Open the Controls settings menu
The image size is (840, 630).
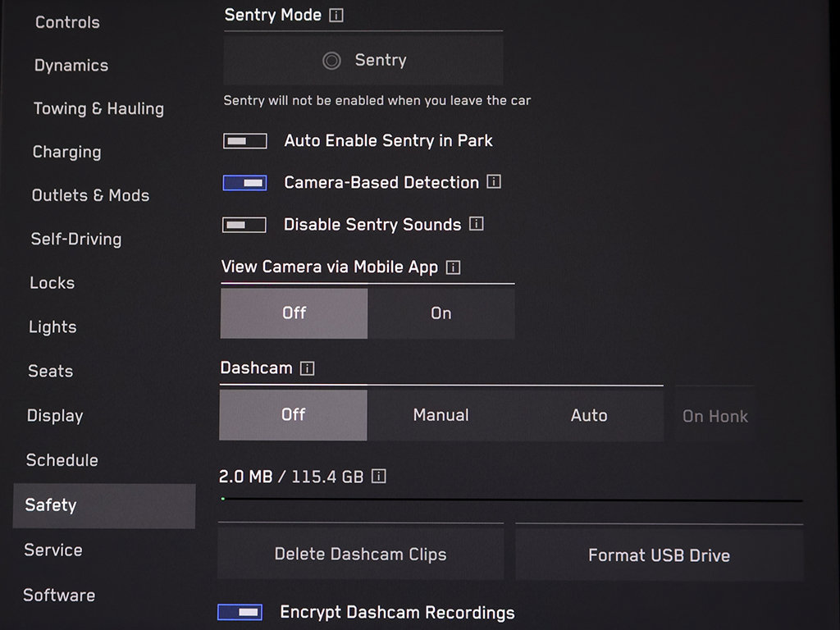click(x=67, y=22)
